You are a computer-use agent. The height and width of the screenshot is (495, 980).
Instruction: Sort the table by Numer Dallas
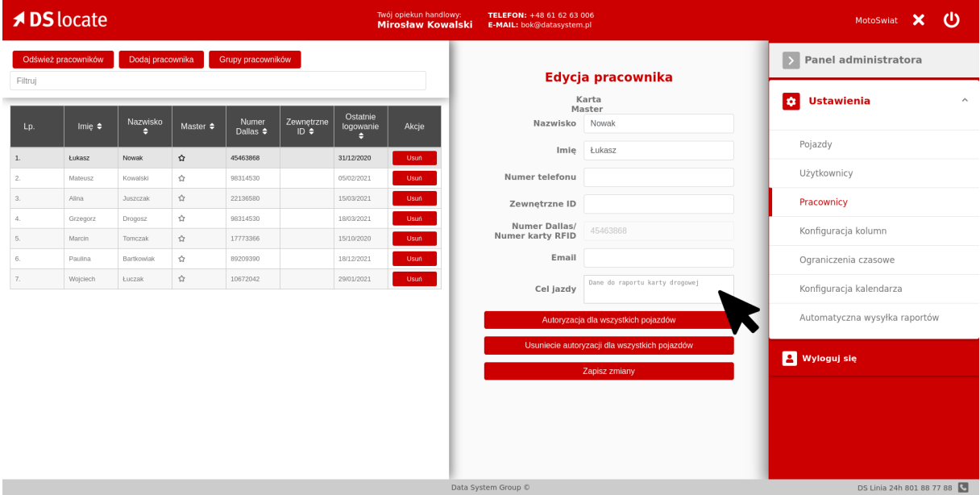pyautogui.click(x=266, y=131)
